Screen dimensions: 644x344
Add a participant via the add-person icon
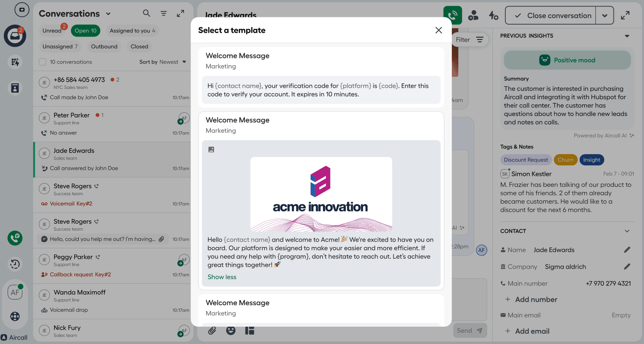pyautogui.click(x=473, y=15)
